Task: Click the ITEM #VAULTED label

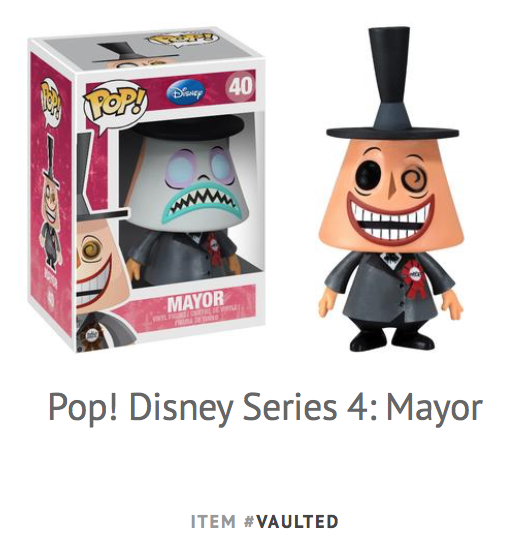Action: 265,521
